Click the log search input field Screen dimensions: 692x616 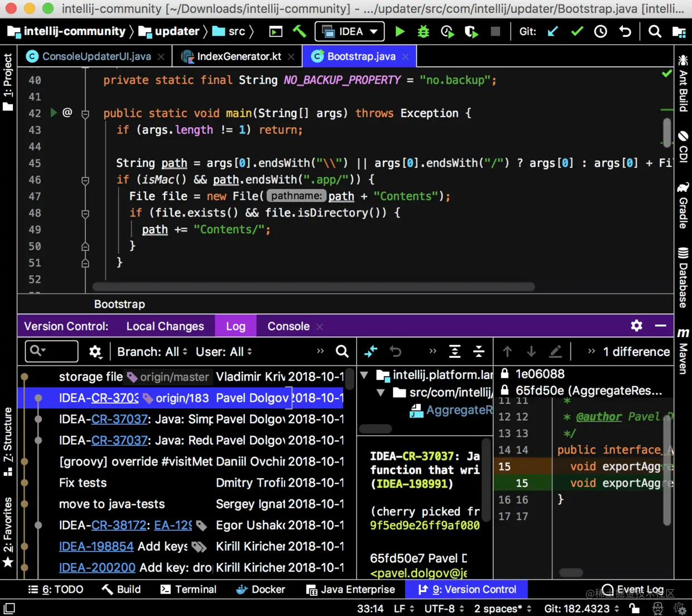click(x=51, y=351)
